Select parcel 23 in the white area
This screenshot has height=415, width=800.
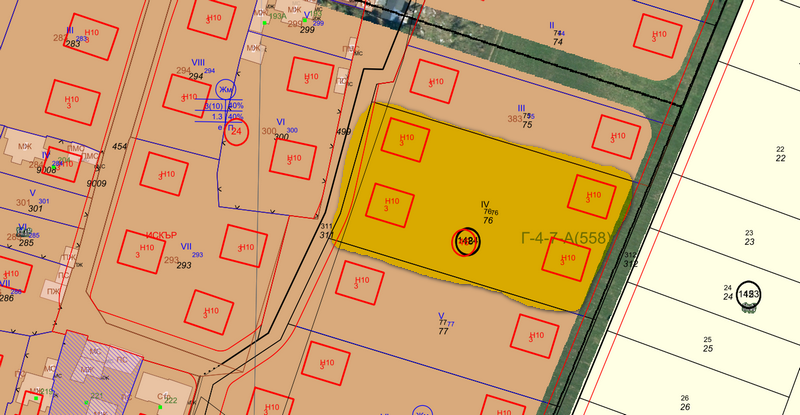749,242
